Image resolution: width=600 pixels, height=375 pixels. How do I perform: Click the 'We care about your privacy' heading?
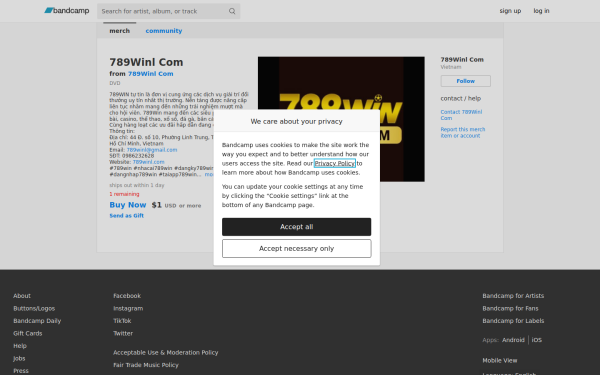coord(297,121)
